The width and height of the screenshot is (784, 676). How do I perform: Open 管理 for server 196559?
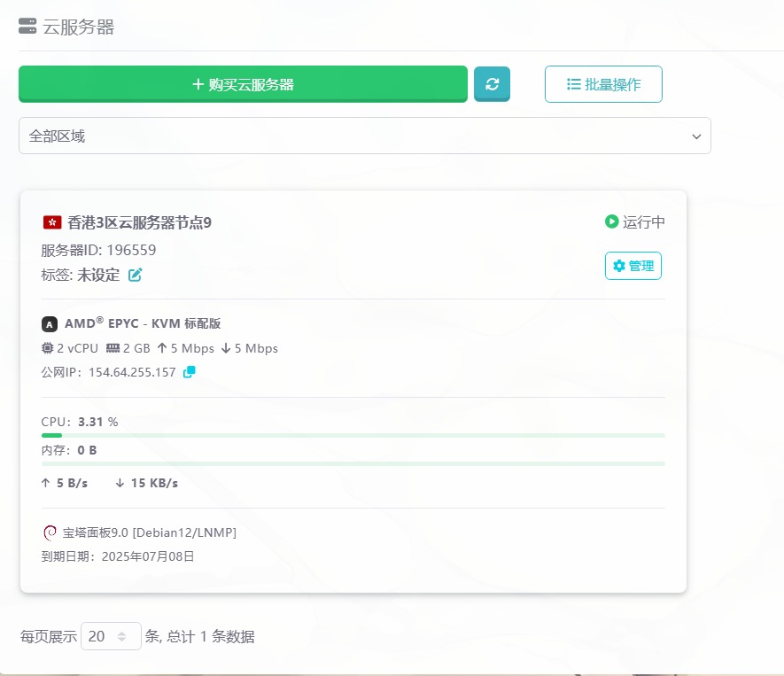tap(633, 266)
